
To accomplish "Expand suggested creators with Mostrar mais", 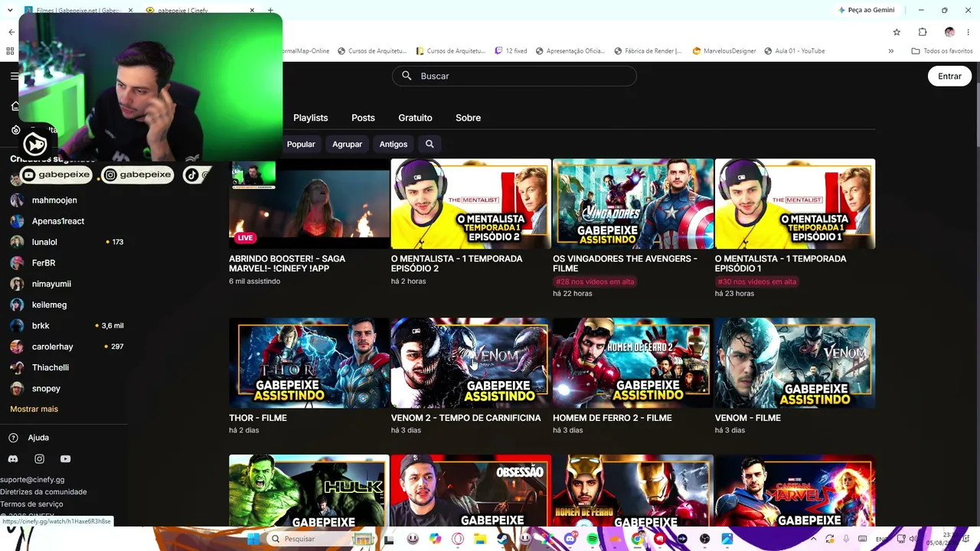I will (x=34, y=409).
